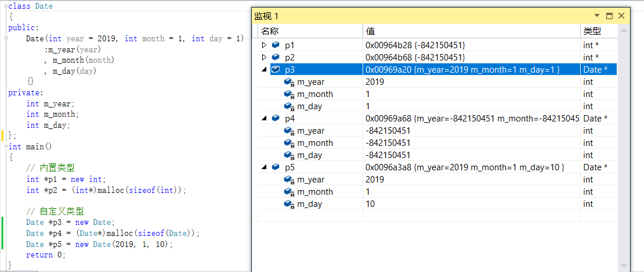Select the p2 row name
Viewport: 644px width, 272px height.
[290, 57]
